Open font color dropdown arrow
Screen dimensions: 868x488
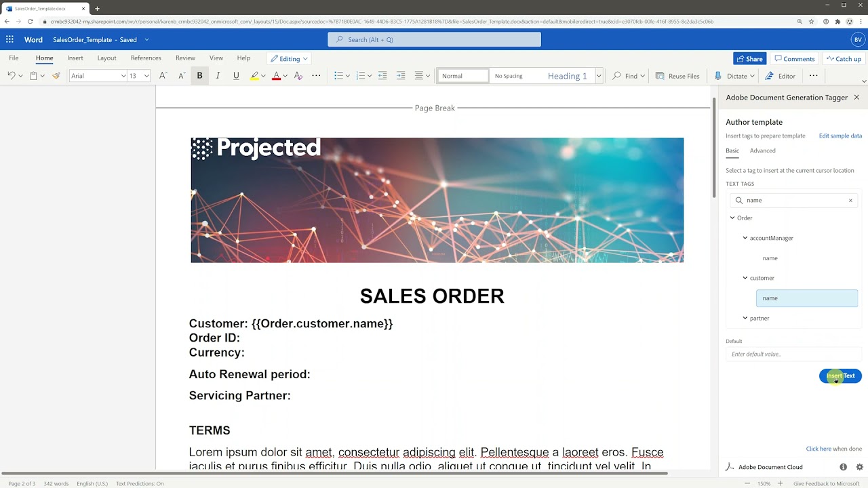click(x=285, y=76)
